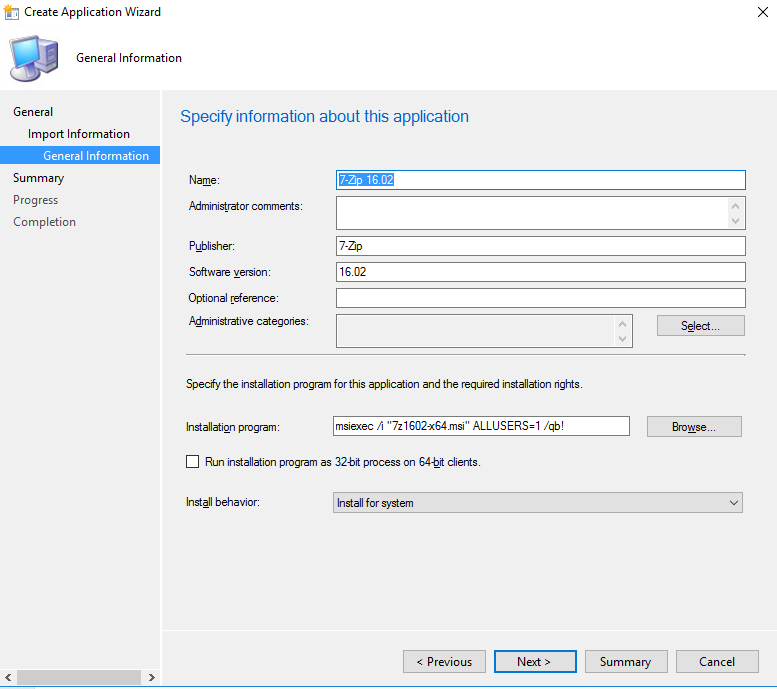777x689 pixels.
Task: Select the General Information step in the sidebar
Action: coord(80,155)
